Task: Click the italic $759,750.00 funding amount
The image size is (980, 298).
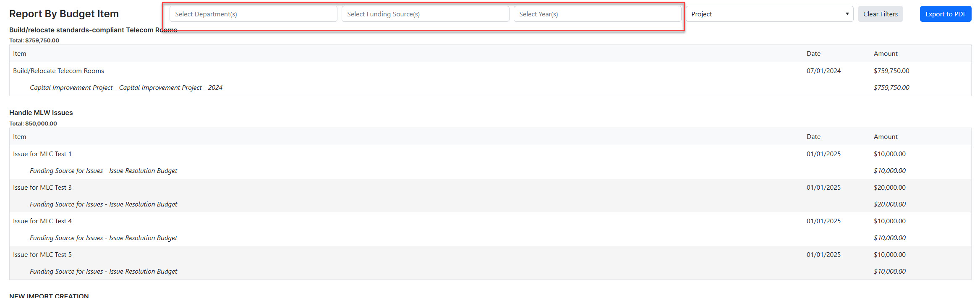Action: click(891, 87)
